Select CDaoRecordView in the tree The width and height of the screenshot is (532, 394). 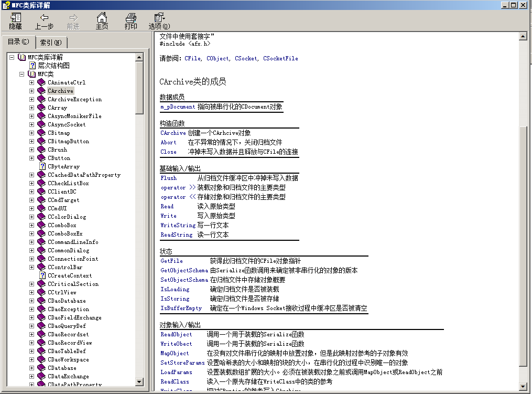pyautogui.click(x=70, y=343)
